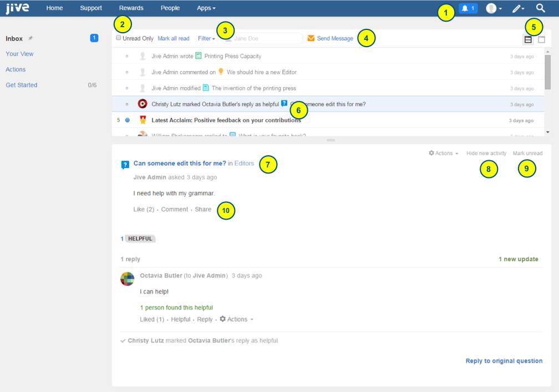Switch to full-pane inbox view
Image resolution: width=559 pixels, height=392 pixels.
click(x=542, y=39)
